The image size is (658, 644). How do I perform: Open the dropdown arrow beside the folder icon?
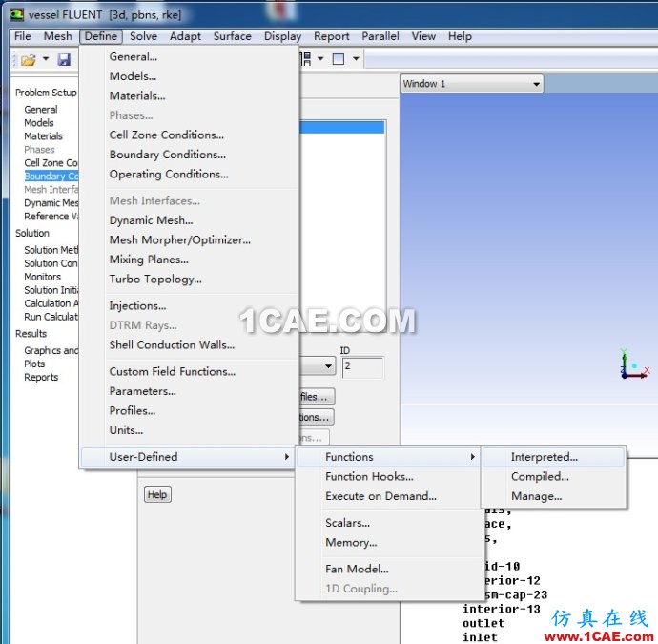[x=46, y=59]
